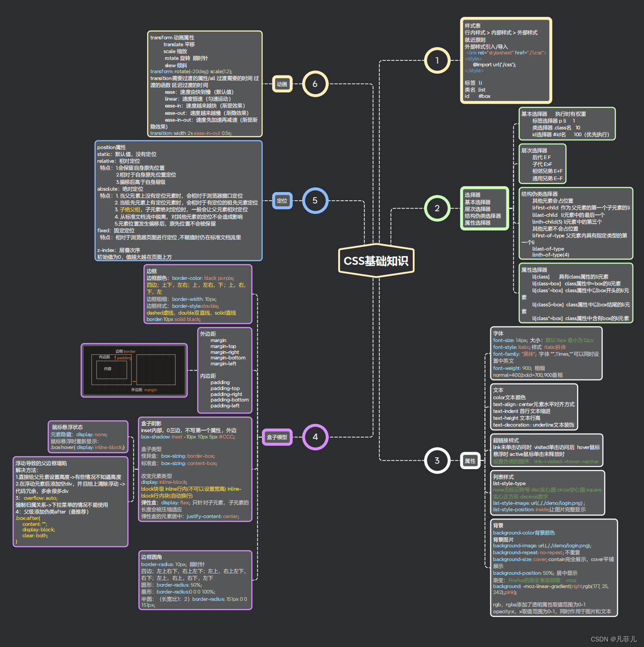Click the text 'z-index：层叠次序'

(x=119, y=250)
